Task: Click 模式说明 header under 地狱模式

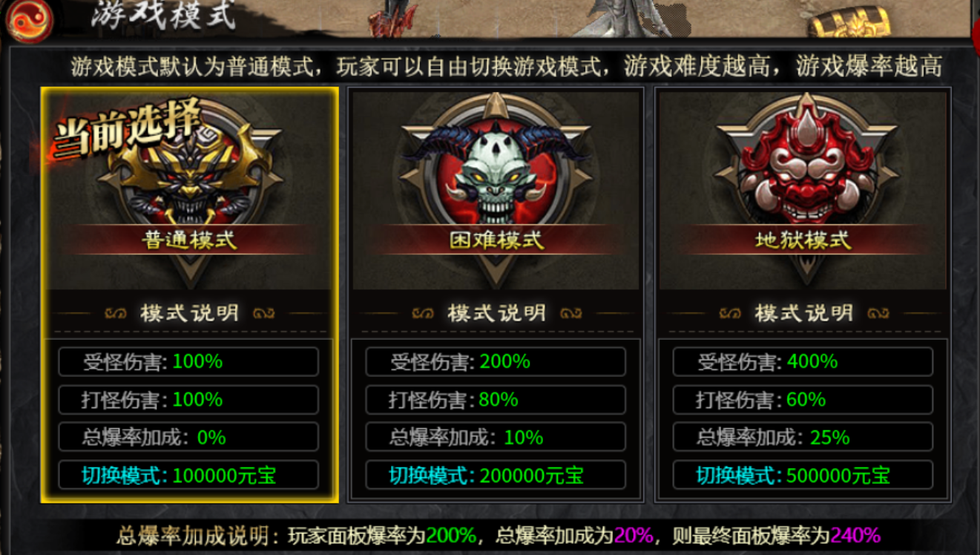Action: 803,313
